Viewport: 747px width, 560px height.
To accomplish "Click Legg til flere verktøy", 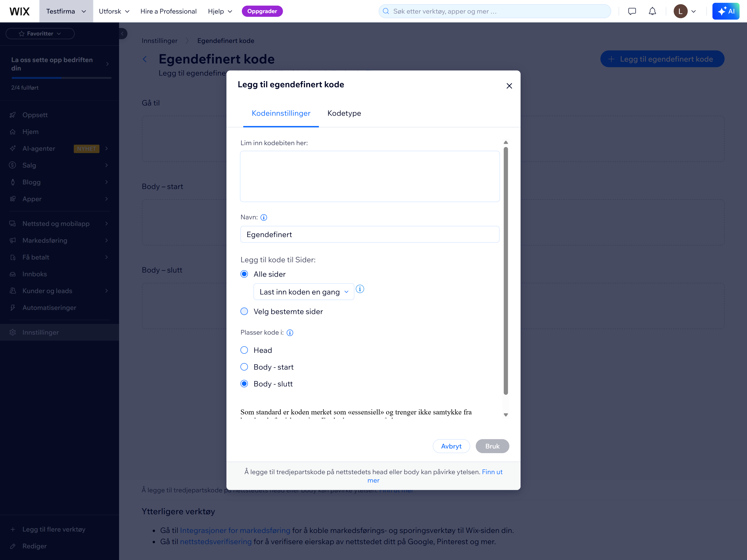I will coord(60,529).
